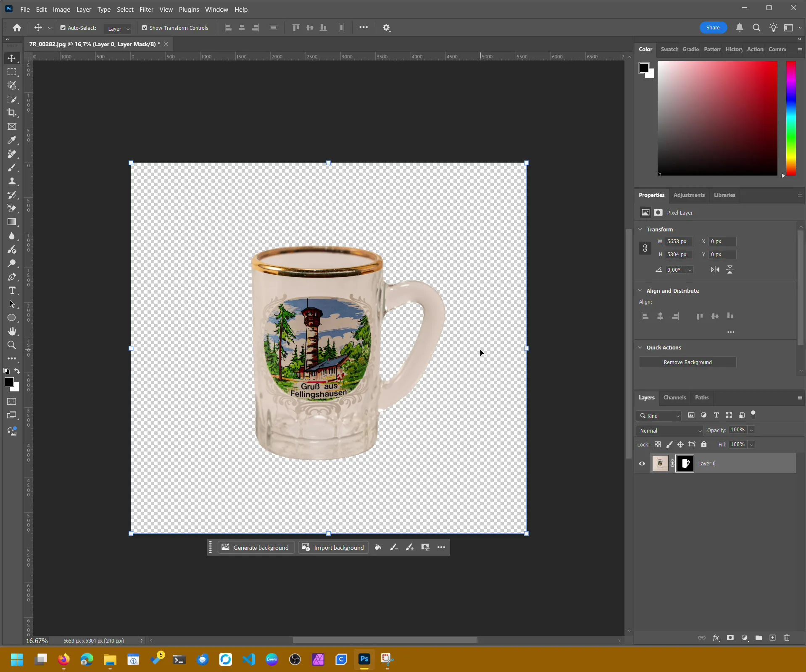Image resolution: width=806 pixels, height=672 pixels.
Task: Open the Normal blend mode dropdown
Action: [x=670, y=430]
